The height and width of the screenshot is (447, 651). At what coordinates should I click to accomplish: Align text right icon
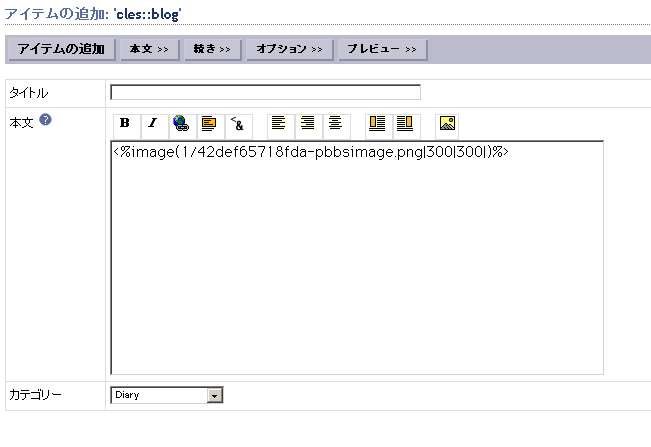click(x=308, y=126)
